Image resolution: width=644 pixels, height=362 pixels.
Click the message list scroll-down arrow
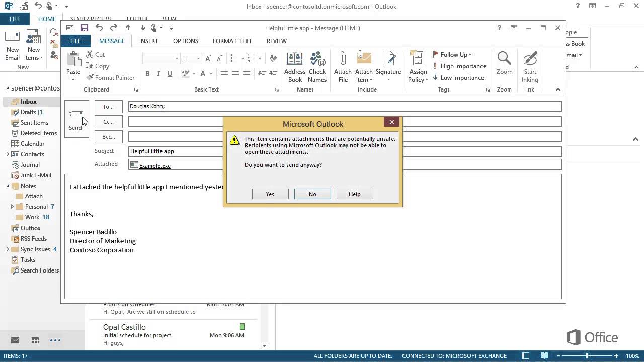[x=264, y=346]
